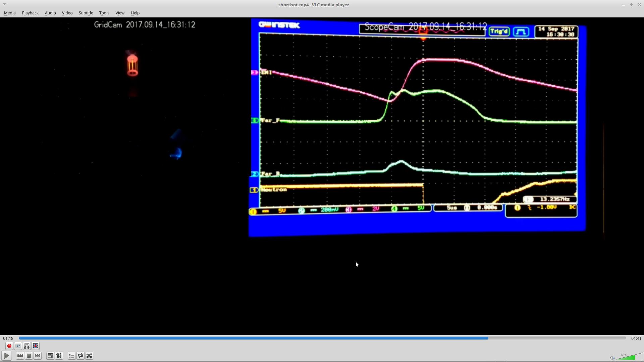Screen dimensions: 644x362
Task: Show the playlist view
Action: coord(72,356)
